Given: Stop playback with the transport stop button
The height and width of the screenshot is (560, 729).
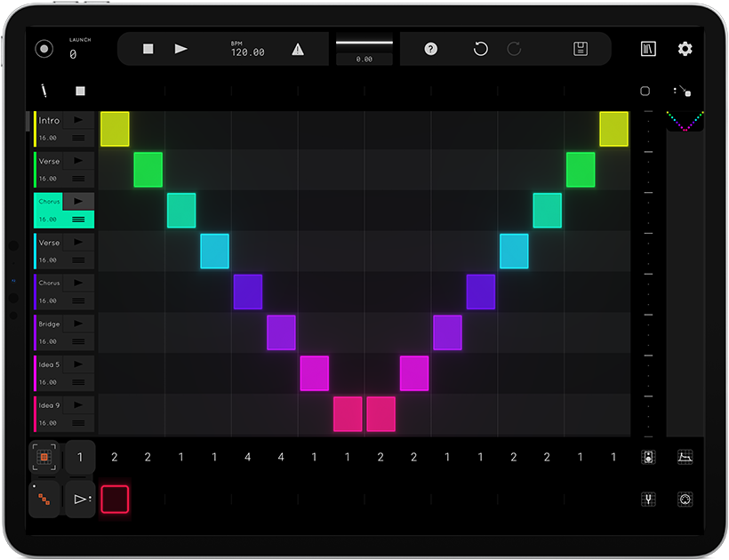Looking at the screenshot, I should tap(148, 49).
